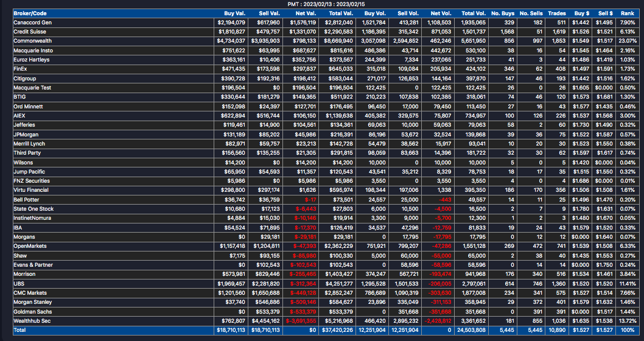This screenshot has width=644, height=341.
Task: Select the Jump Pacific broker name
Action: click(29, 172)
